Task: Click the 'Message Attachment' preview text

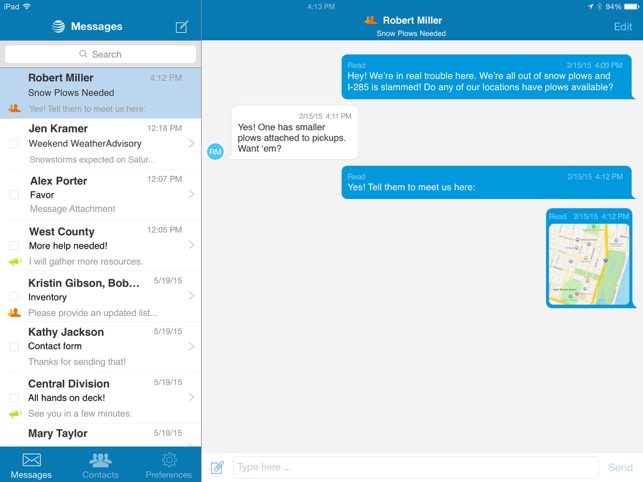Action: click(73, 209)
